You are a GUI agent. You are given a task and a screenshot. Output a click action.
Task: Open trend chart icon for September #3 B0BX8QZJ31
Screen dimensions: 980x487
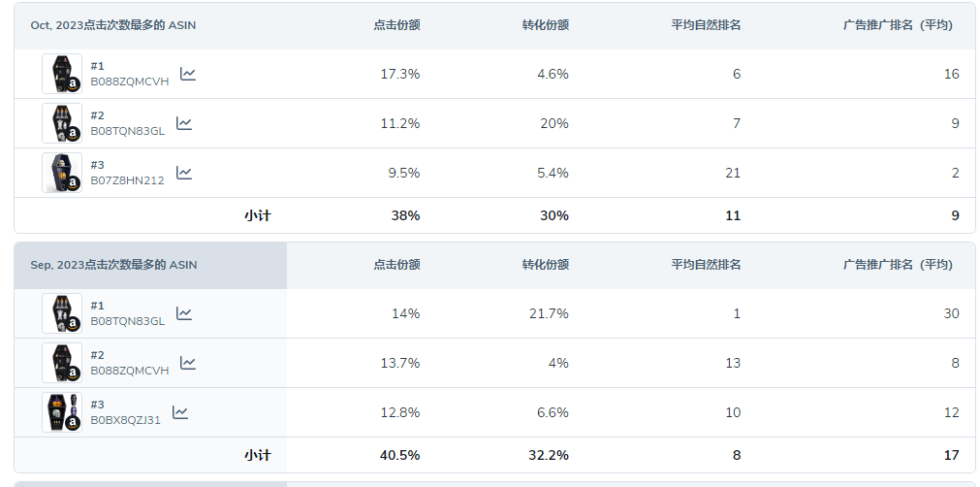180,412
